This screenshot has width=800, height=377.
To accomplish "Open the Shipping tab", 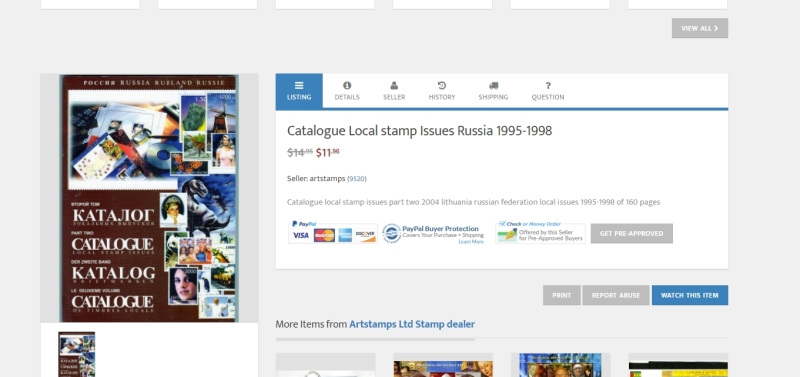I will (493, 91).
